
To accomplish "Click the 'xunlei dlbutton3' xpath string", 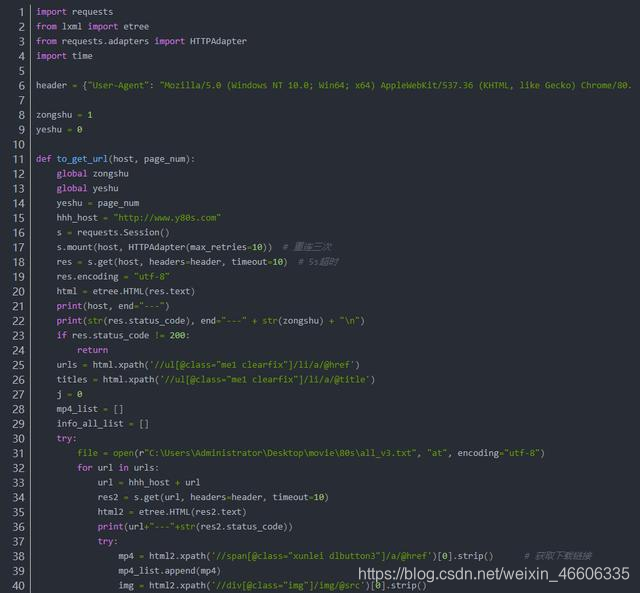I will pyautogui.click(x=321, y=556).
